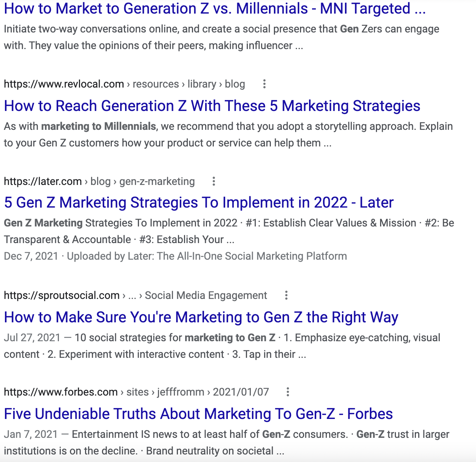Viewport: 476px width, 462px height.
Task: Open the MNI Targeted Generation Z vs. Millennials result
Action: 215,9
